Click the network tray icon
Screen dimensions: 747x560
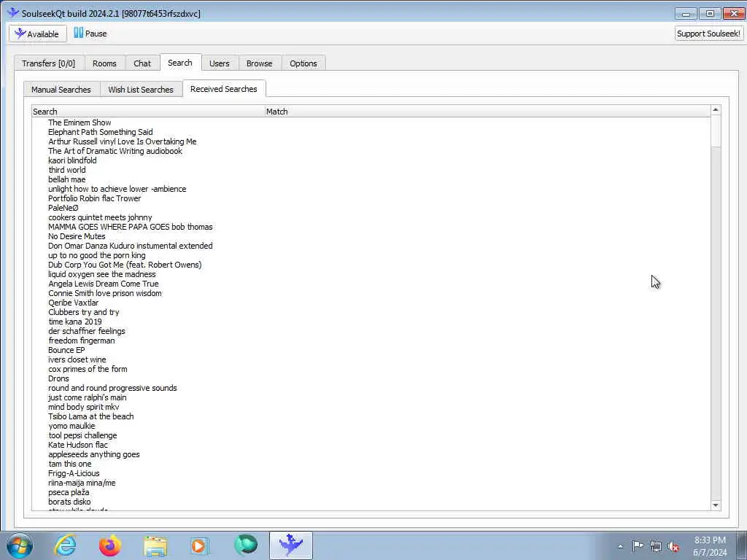click(x=656, y=546)
